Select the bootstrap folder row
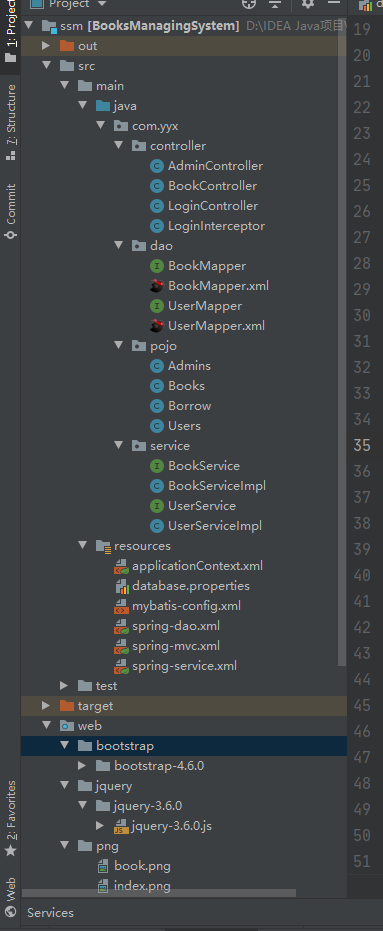The image size is (383, 931). 183,746
